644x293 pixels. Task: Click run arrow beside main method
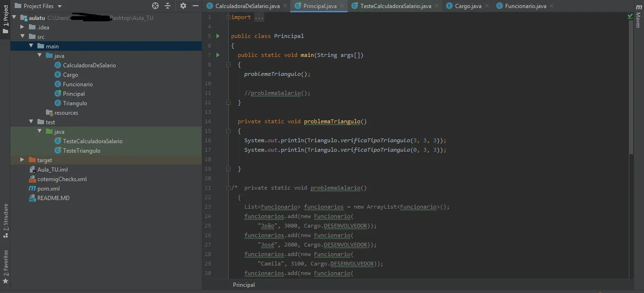[218, 55]
